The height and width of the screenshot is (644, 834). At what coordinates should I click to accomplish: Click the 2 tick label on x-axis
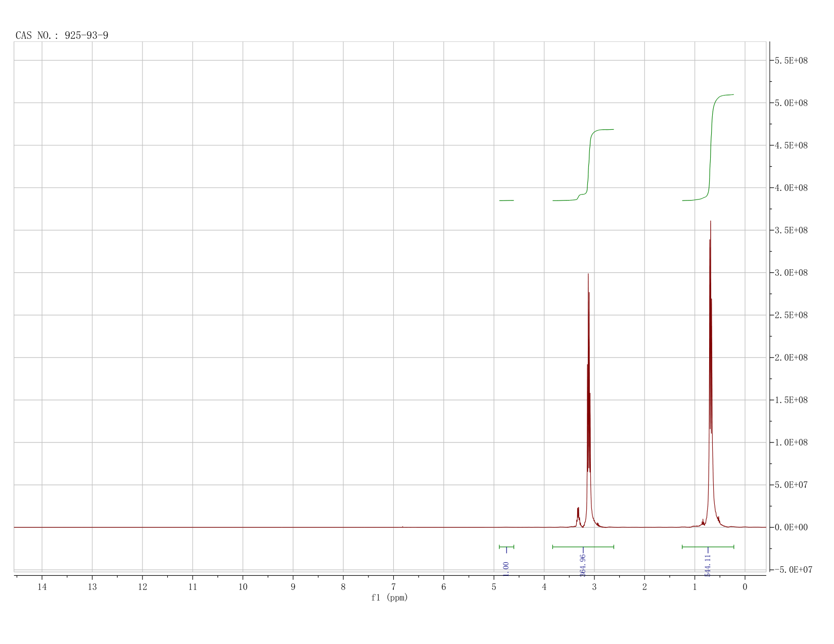(x=644, y=586)
